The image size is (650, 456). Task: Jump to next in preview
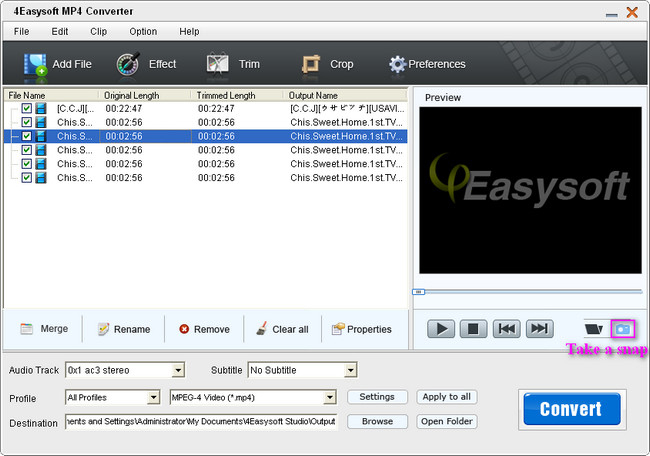click(539, 329)
